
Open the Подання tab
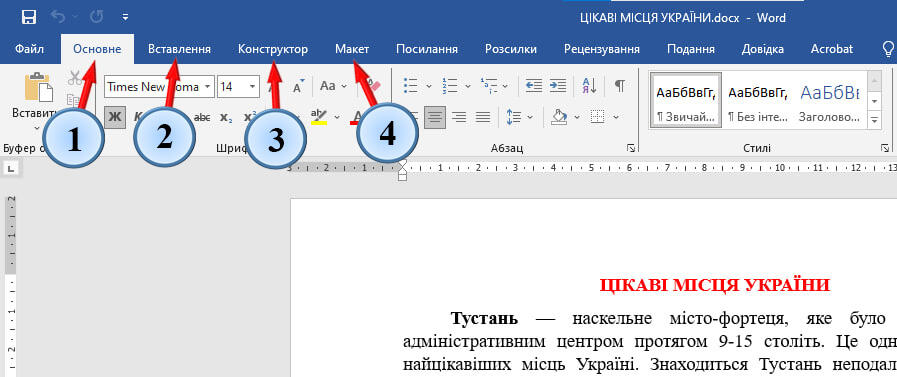[x=690, y=49]
